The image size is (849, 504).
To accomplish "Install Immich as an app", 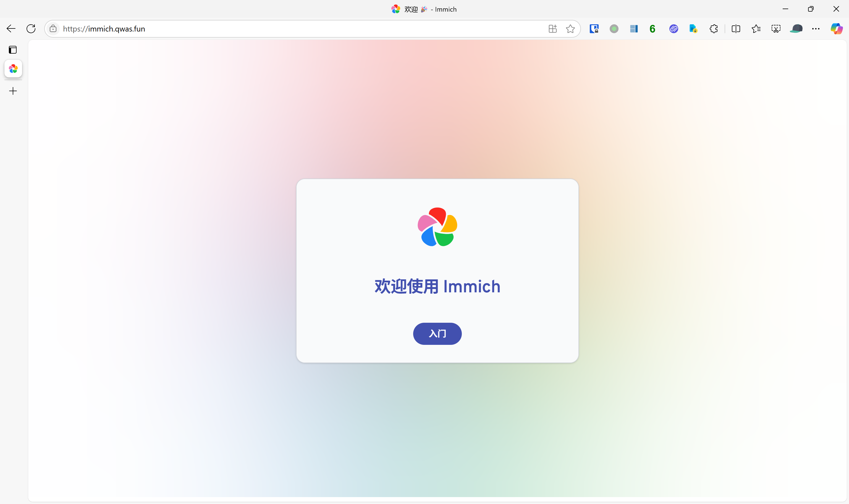I will 552,28.
